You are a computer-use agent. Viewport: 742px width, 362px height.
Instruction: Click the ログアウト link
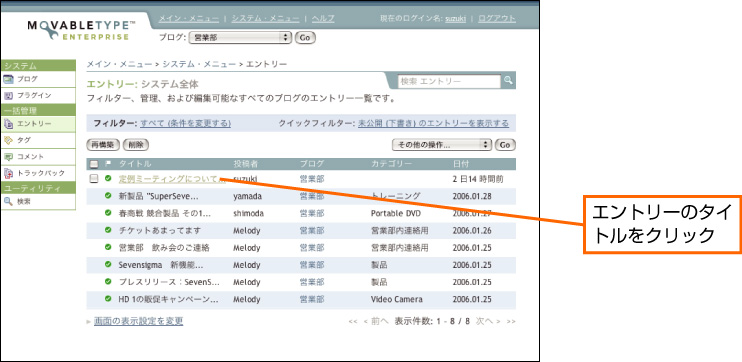tap(497, 18)
